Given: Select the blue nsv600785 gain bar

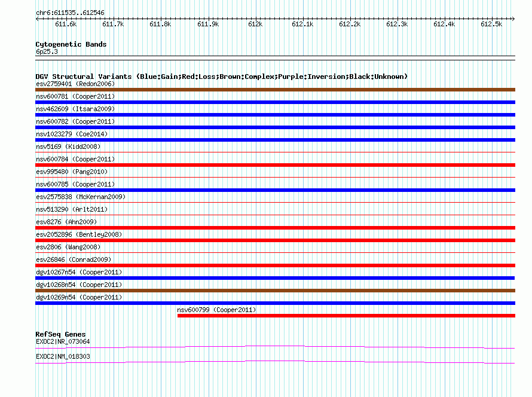Looking at the screenshot, I should 275,190.
